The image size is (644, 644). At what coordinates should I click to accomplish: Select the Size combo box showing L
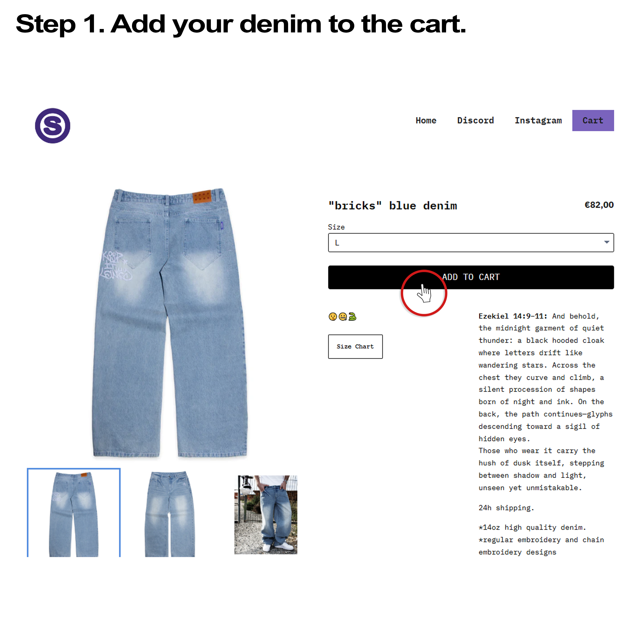coord(471,242)
